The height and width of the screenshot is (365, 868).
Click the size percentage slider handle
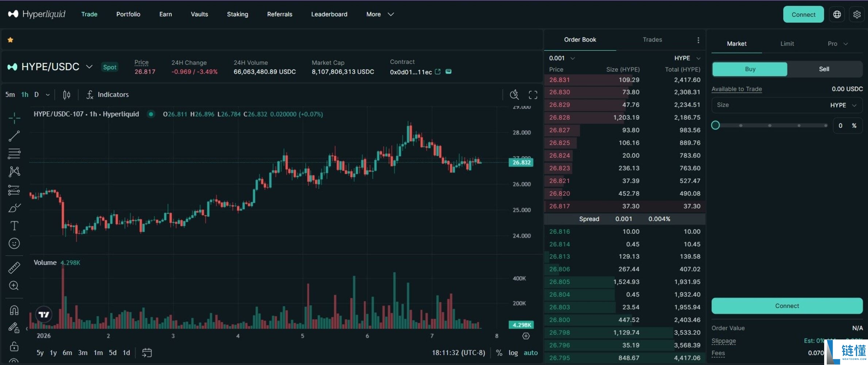click(x=715, y=126)
